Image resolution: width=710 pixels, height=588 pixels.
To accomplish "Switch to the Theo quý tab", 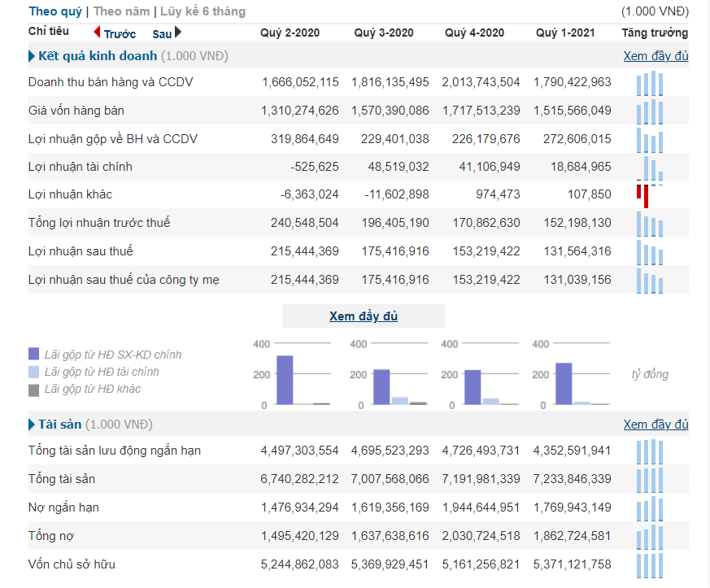I will [x=55, y=11].
